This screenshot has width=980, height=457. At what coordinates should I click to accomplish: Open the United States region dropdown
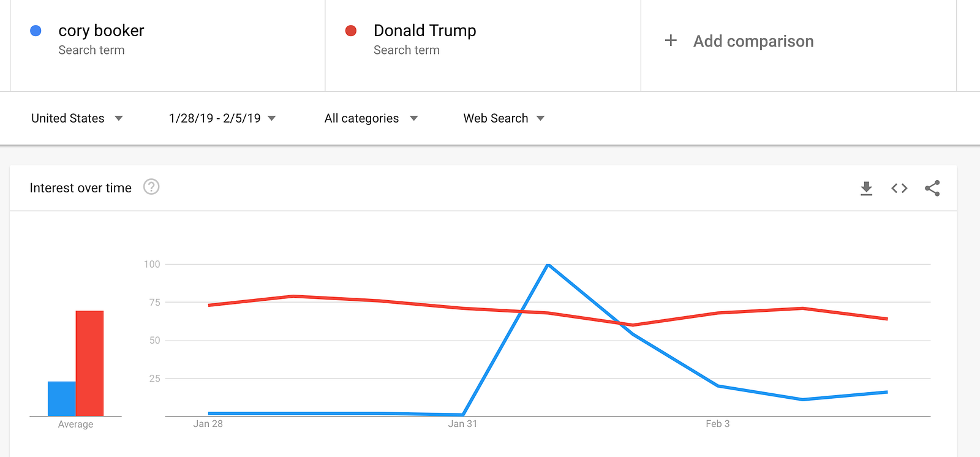tap(77, 118)
